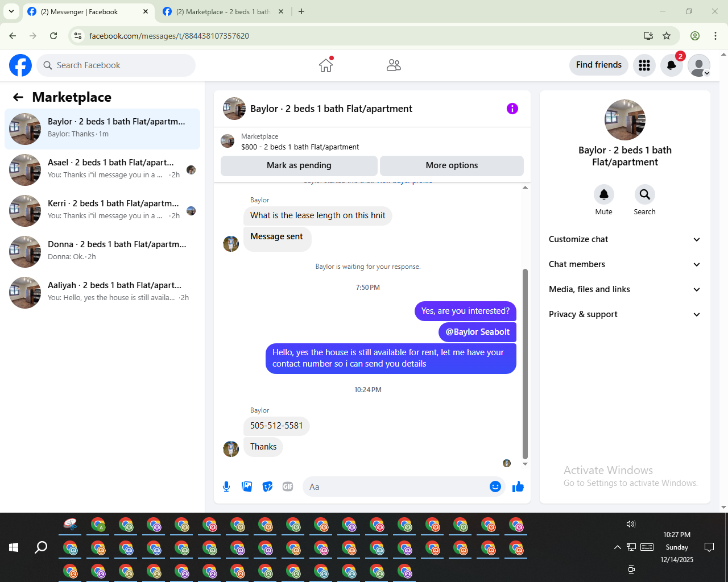Screen dimensions: 728x582
Task: Go to the Home feed icon
Action: click(326, 65)
